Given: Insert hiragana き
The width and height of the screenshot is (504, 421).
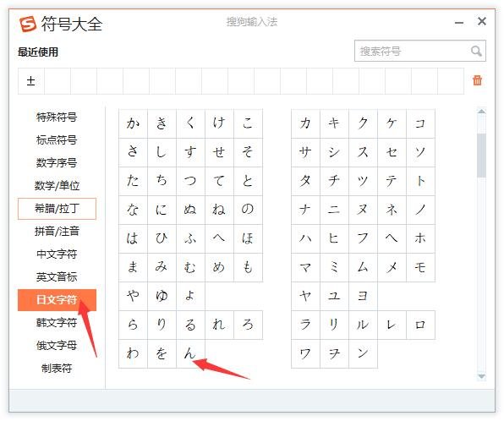Looking at the screenshot, I should tap(162, 123).
